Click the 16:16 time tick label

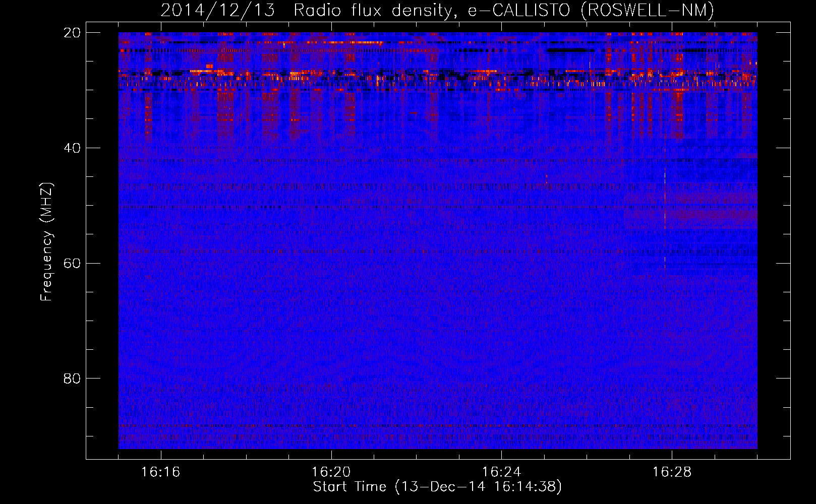161,472
